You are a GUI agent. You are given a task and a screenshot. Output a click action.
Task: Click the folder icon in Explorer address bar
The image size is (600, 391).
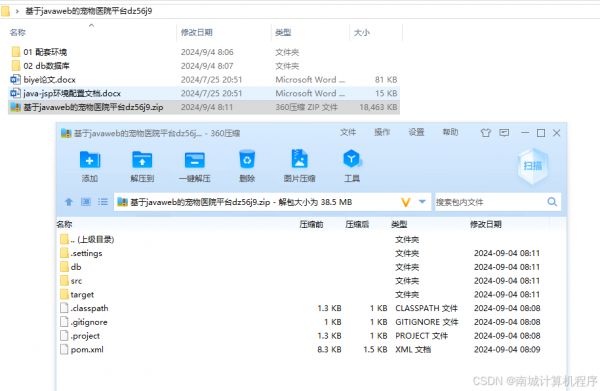tap(5, 11)
